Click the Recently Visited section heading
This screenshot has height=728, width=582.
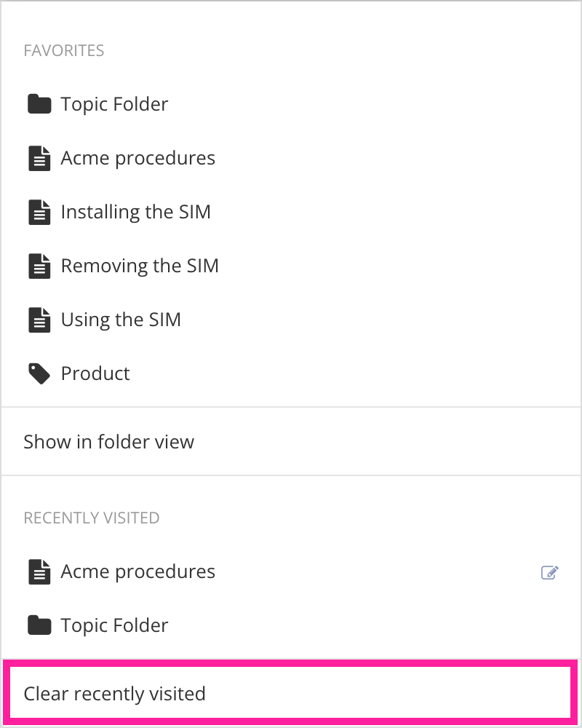coord(92,518)
